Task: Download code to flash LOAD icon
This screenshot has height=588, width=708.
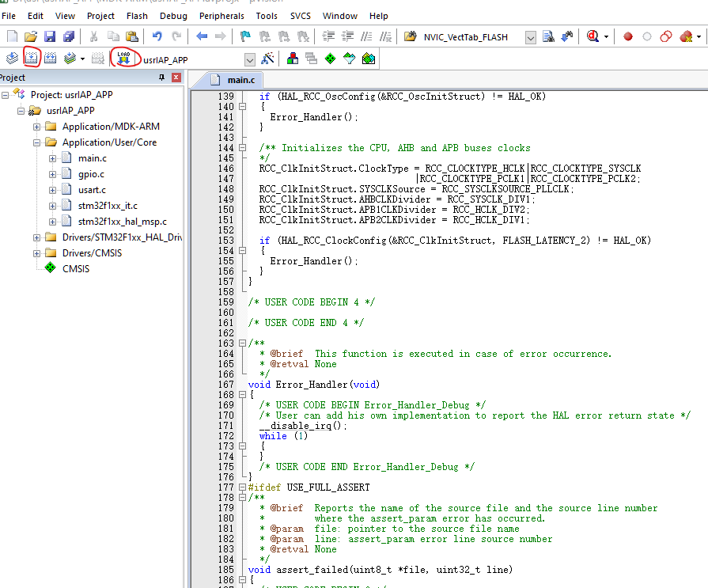Action: coord(123,59)
